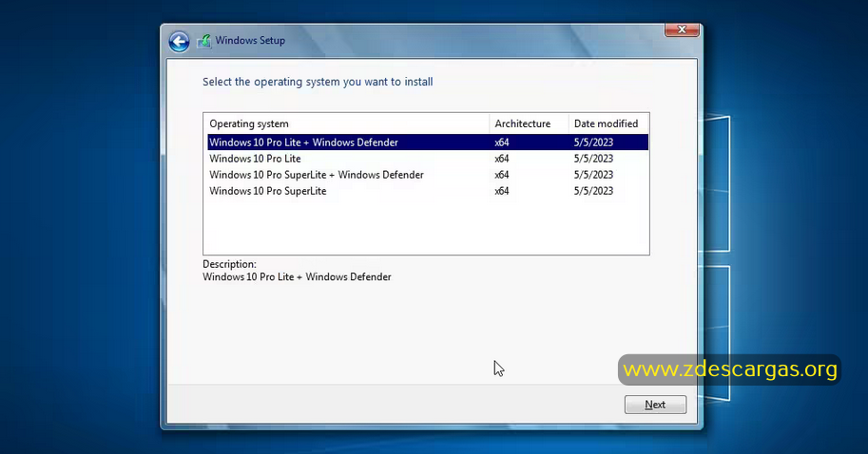Click the Operating system column header
The image size is (868, 454).
tap(347, 123)
